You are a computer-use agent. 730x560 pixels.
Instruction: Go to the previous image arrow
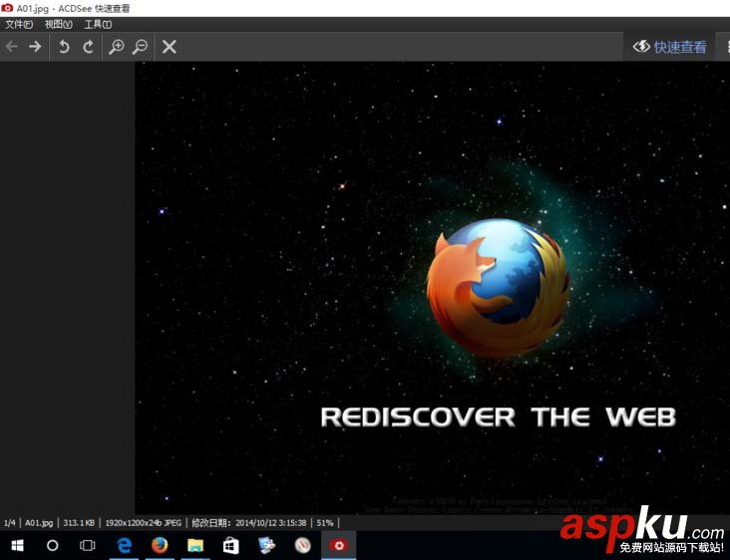12,47
